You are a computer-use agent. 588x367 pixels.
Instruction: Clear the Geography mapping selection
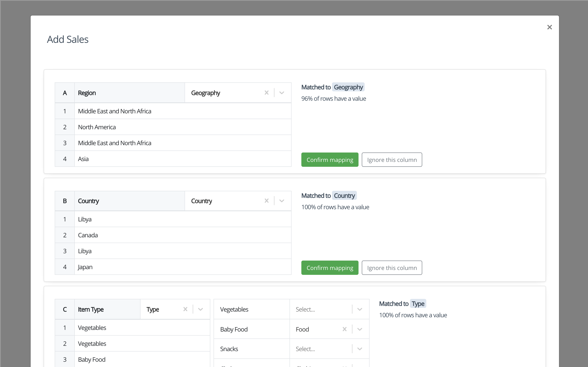(x=267, y=93)
